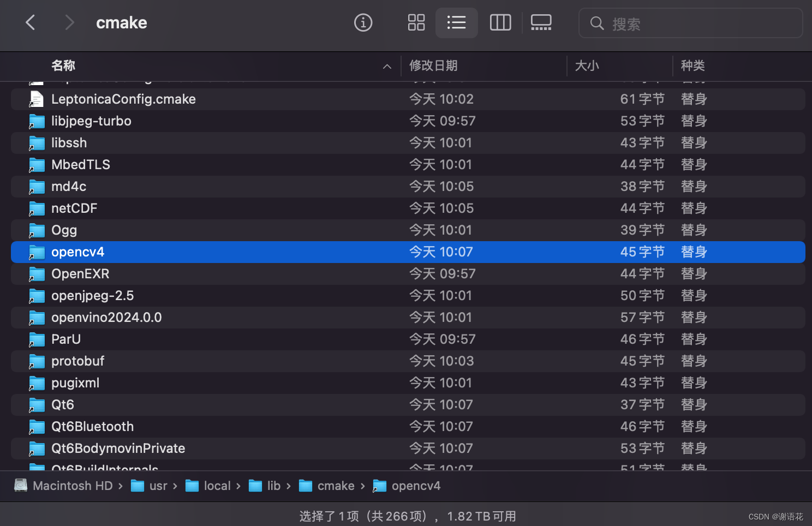Select the libjpeg-turbo folder icon
812x526 pixels.
coord(37,121)
